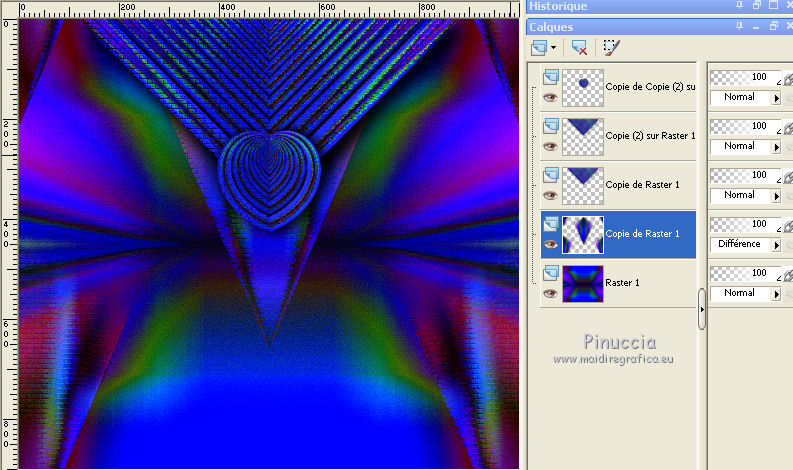Pin the Calques panel with pushpin icon
Image resolution: width=793 pixels, height=470 pixels.
click(739, 26)
